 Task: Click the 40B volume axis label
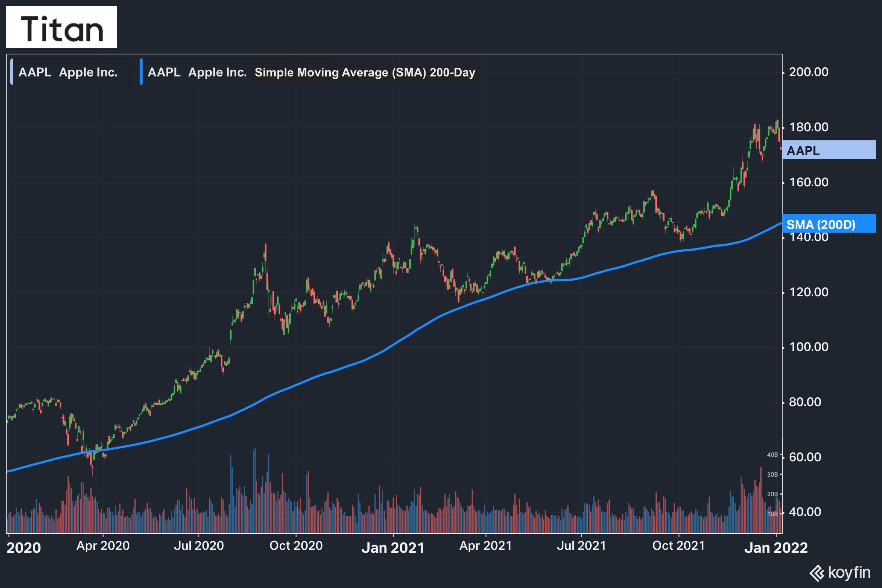pos(772,455)
